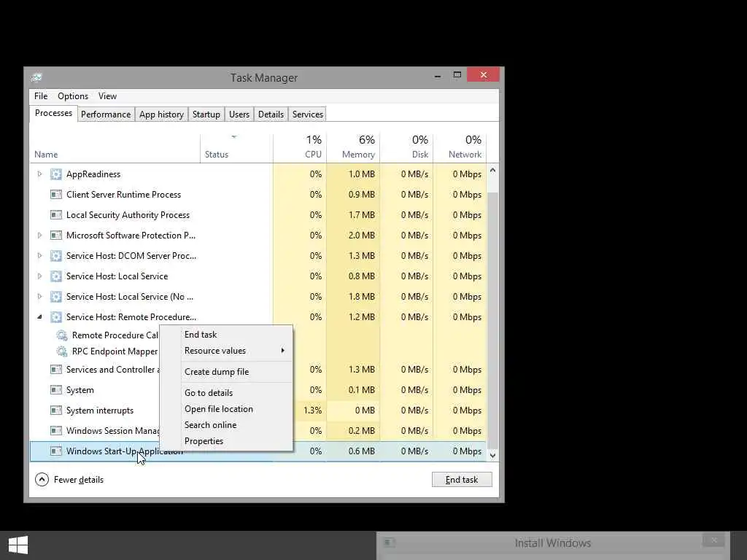The width and height of the screenshot is (747, 560).
Task: Expand Service Host: Local Service group
Action: [x=39, y=276]
